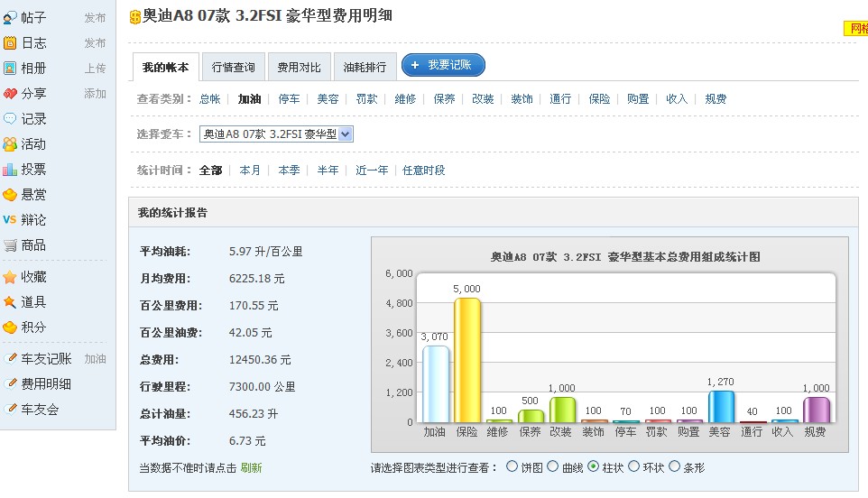Set statistics period to 半年
Viewport: 868px width, 498px height.
tap(328, 171)
